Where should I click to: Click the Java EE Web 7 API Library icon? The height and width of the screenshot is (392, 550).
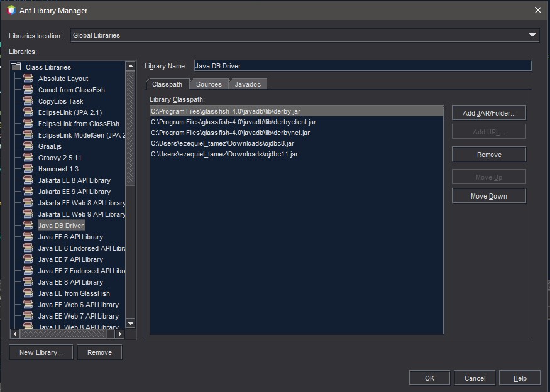[28, 315]
